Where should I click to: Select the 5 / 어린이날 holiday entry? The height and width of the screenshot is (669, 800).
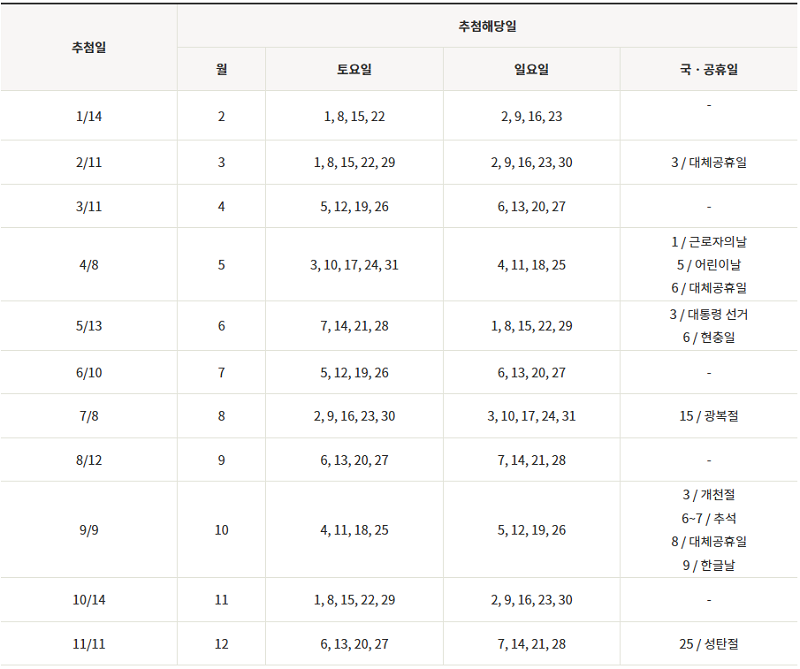pos(708,265)
